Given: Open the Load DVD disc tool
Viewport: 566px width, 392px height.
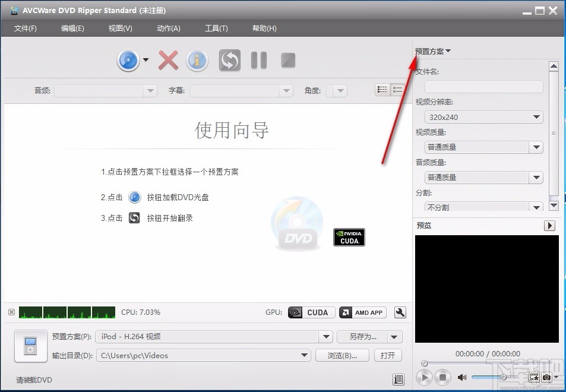Looking at the screenshot, I should (129, 59).
